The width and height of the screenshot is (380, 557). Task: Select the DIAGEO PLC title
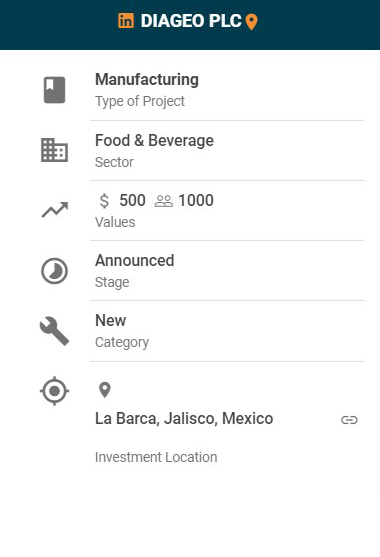click(x=191, y=21)
